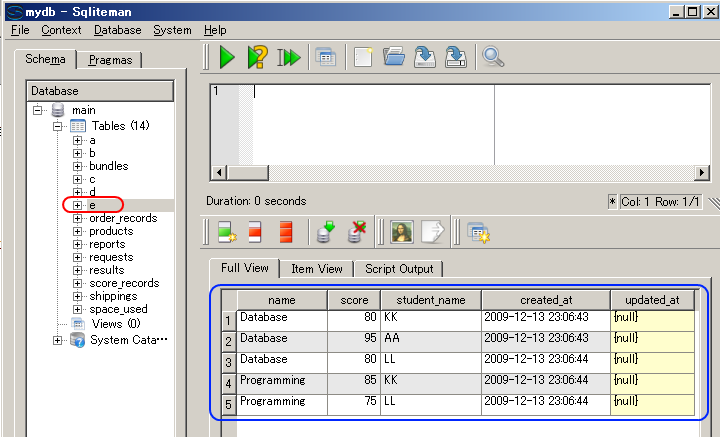Sort by the score column header
Image resolution: width=720 pixels, height=437 pixels.
[x=354, y=300]
